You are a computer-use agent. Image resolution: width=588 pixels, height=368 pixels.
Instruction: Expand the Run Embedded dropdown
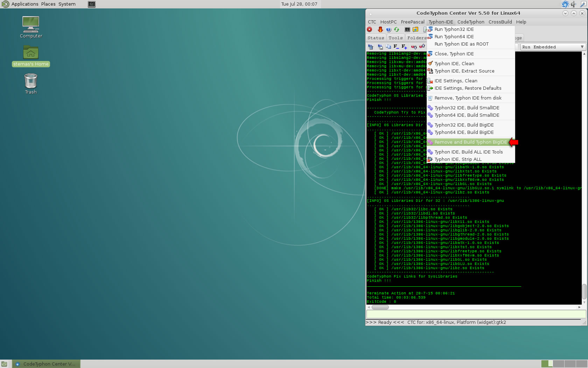click(553, 47)
